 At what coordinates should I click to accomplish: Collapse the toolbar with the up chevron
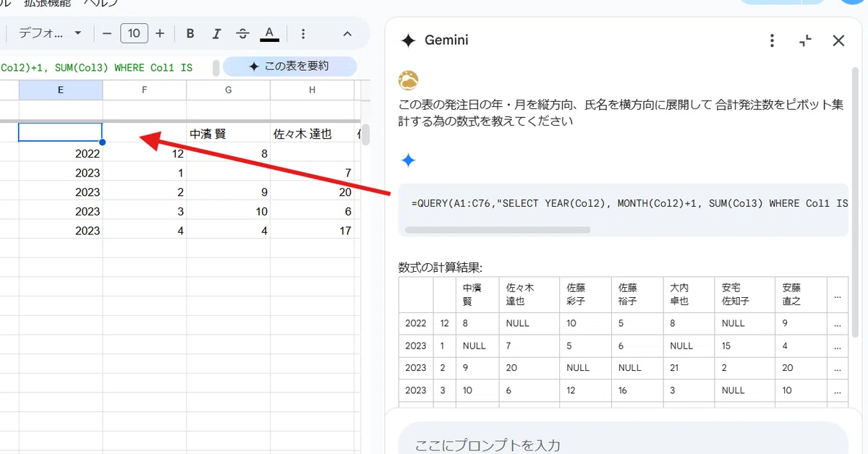click(347, 33)
